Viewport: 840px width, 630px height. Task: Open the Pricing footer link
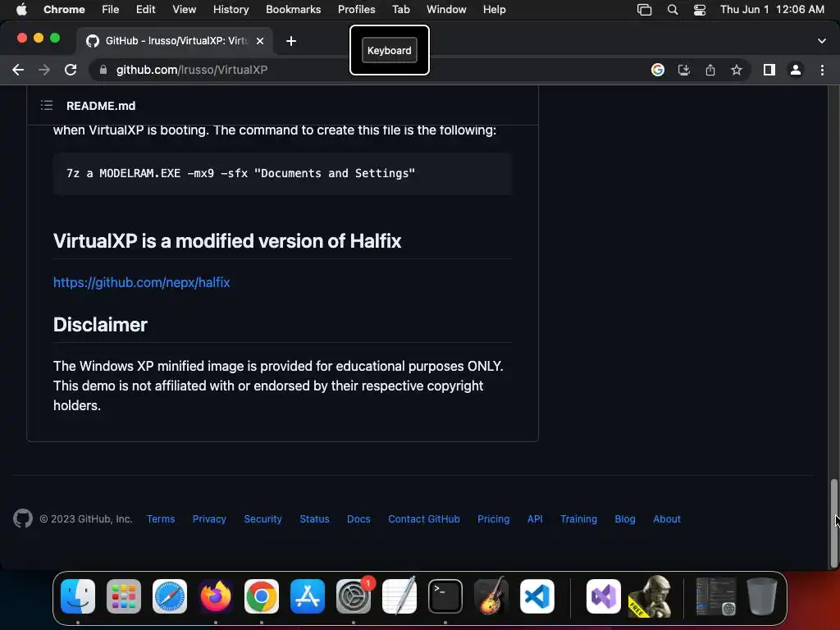493,518
